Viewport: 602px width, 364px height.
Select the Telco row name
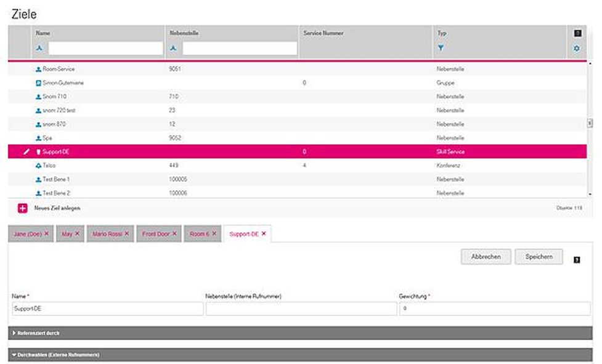point(49,166)
